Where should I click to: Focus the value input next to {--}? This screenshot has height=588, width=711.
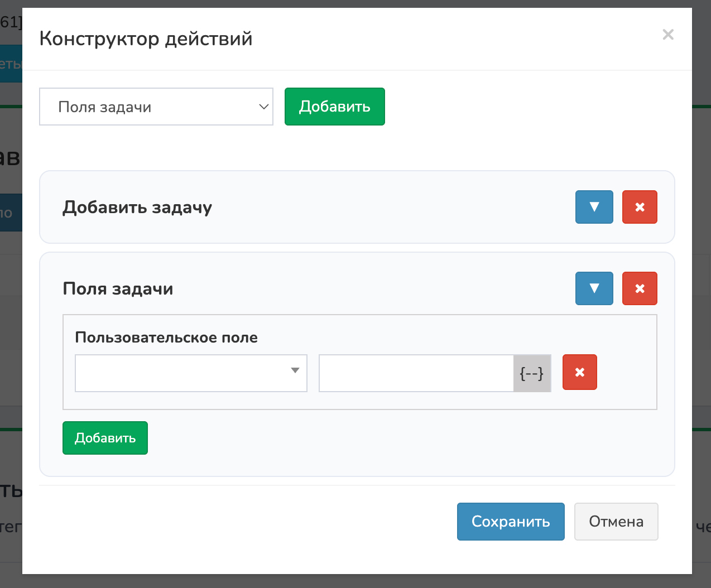pos(416,373)
